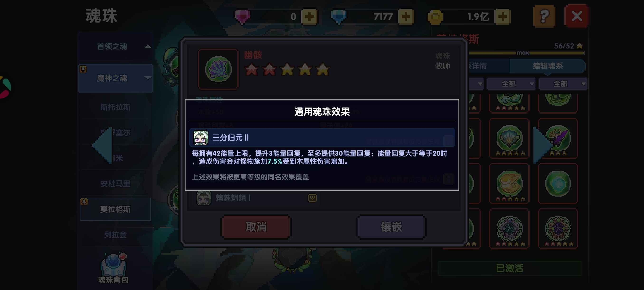Click the max star progress bar

click(x=526, y=53)
